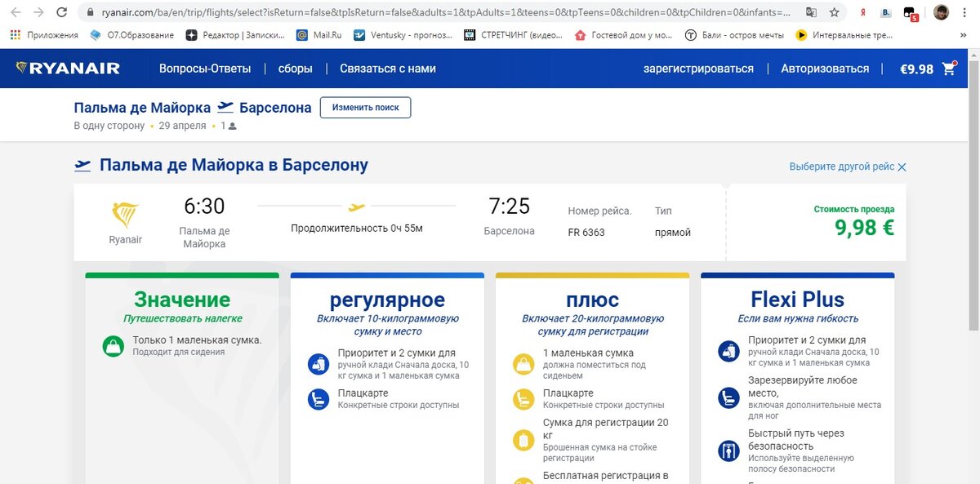Click the 9,98 € fare price
This screenshot has width=980, height=484.
click(864, 229)
